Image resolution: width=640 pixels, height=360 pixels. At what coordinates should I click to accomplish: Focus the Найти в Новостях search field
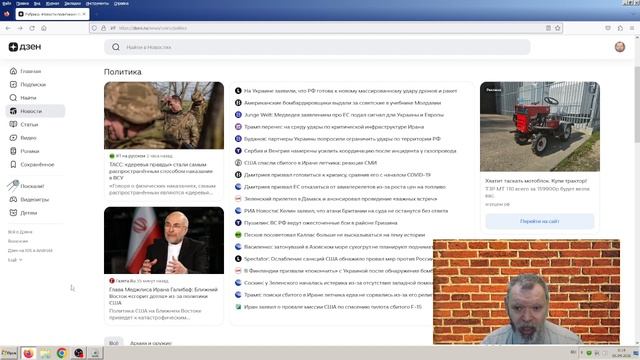317,47
